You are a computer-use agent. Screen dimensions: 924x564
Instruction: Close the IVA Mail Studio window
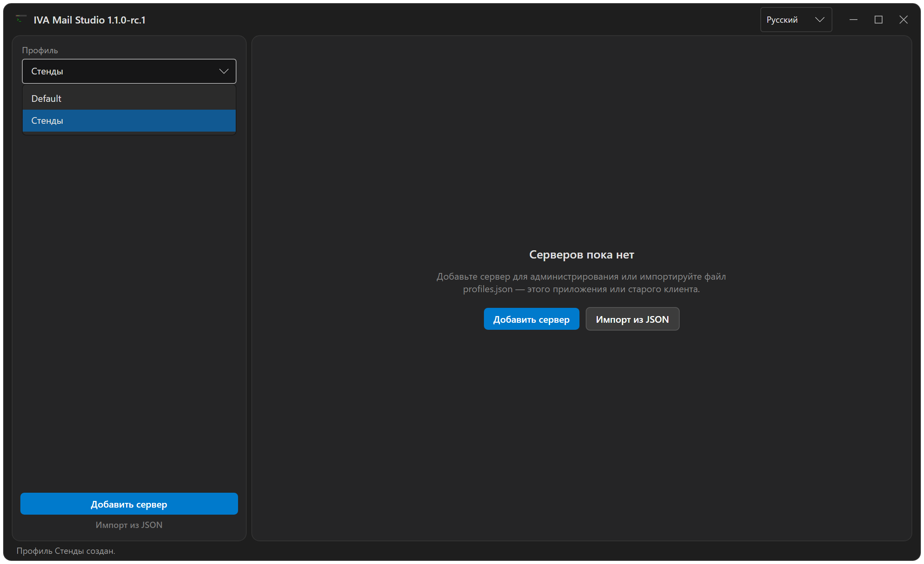click(x=904, y=20)
